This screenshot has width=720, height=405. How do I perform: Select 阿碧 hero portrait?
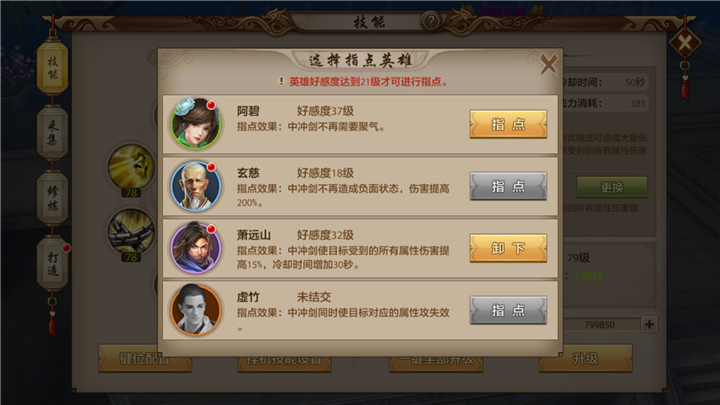pos(196,124)
